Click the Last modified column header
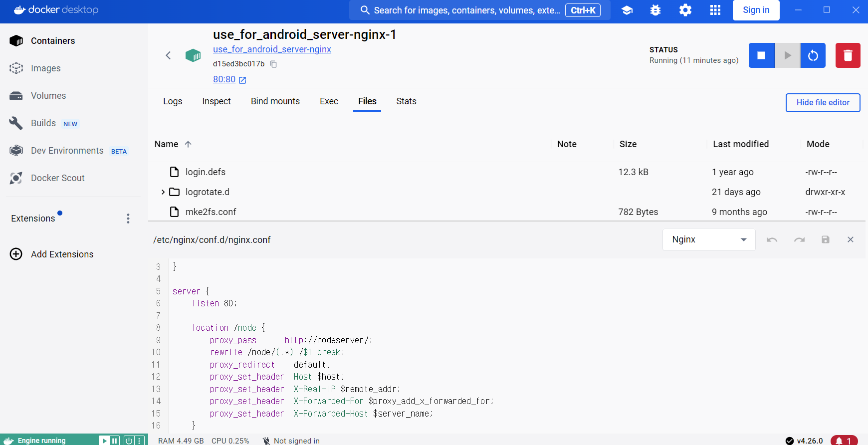Screen dimensions: 868x445 [741, 144]
